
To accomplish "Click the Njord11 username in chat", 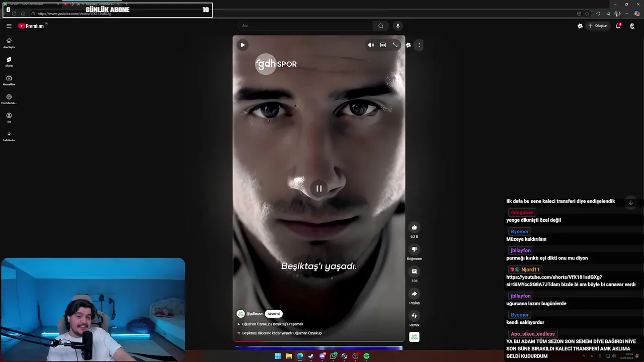I will [530, 269].
